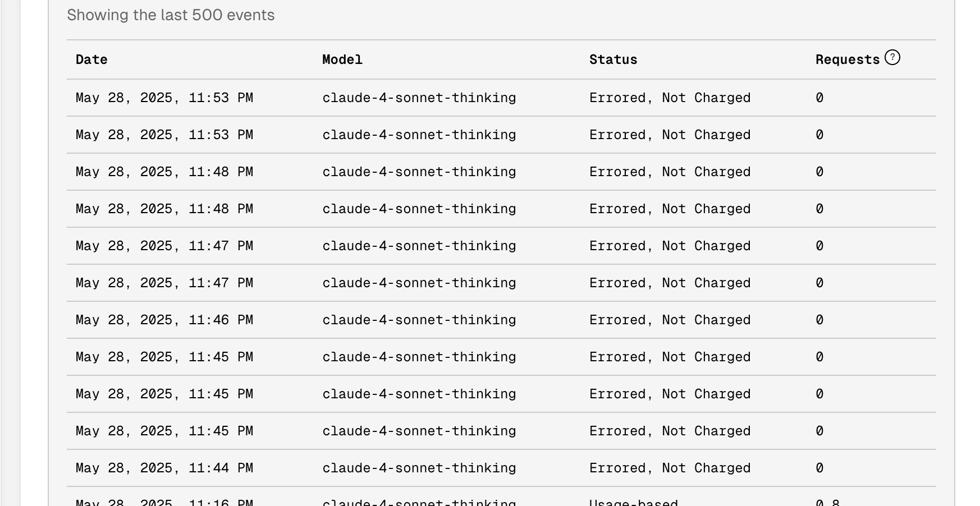Select the model name in the topmost row
The image size is (980, 506).
(419, 98)
